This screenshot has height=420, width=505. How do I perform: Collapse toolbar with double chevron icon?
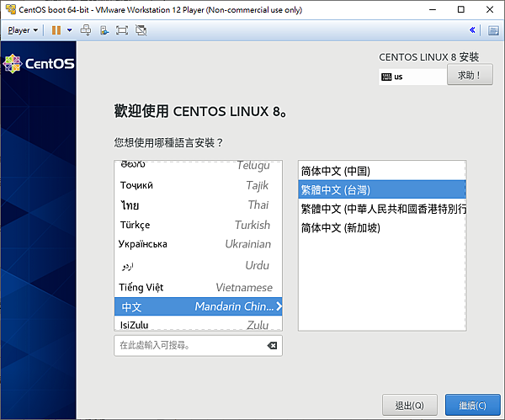(x=472, y=30)
